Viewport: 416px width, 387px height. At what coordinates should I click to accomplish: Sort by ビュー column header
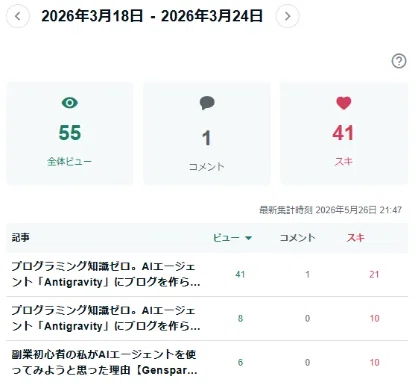(226, 238)
